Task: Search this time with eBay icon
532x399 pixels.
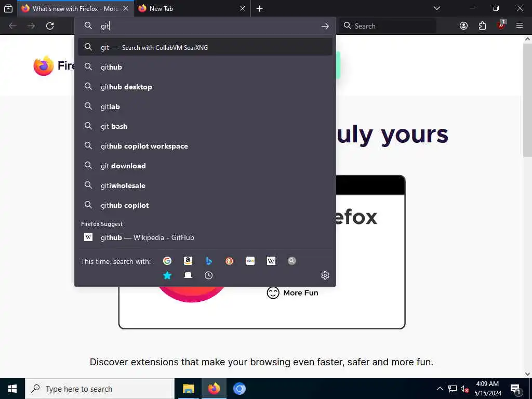Action: (x=250, y=261)
